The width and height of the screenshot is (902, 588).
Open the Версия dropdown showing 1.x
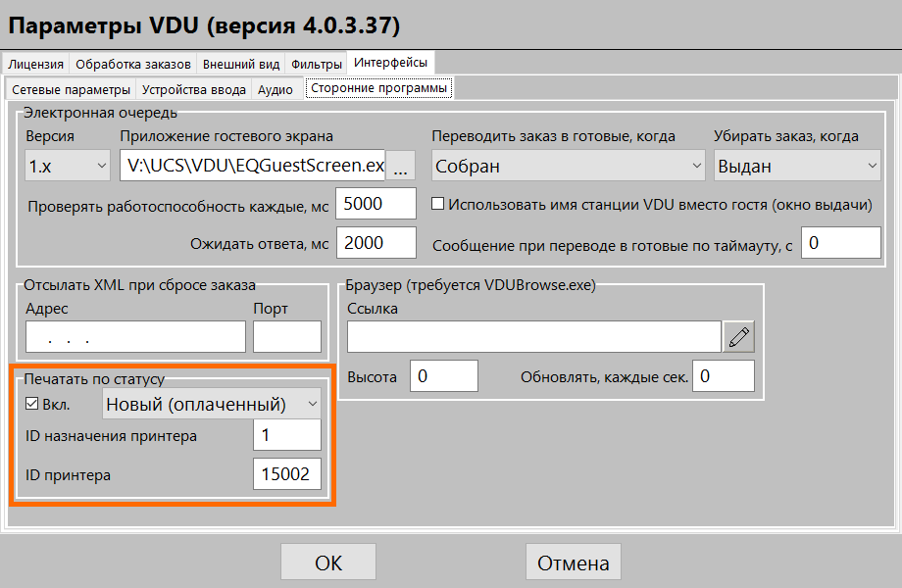(68, 167)
